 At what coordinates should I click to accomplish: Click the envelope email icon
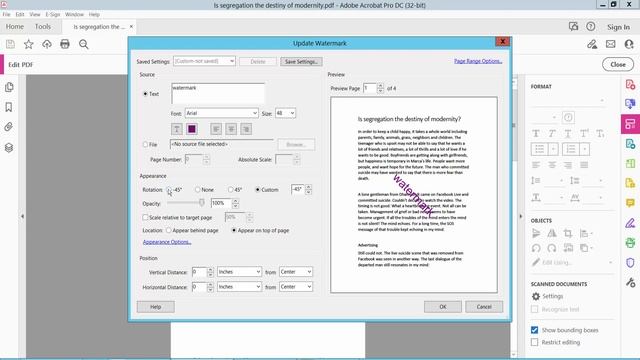click(x=611, y=44)
